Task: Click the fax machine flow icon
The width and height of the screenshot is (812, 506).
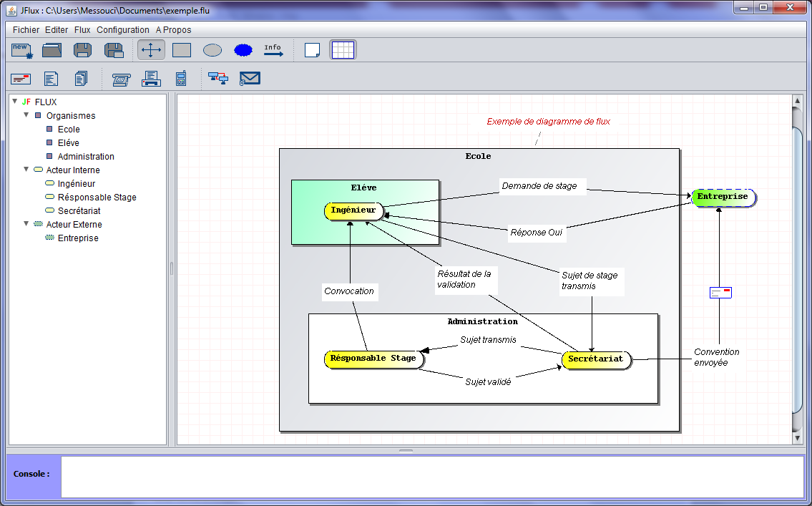Action: click(151, 79)
